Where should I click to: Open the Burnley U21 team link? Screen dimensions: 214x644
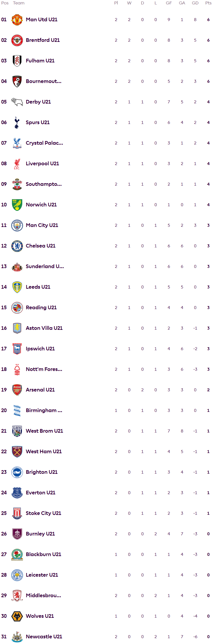40,534
